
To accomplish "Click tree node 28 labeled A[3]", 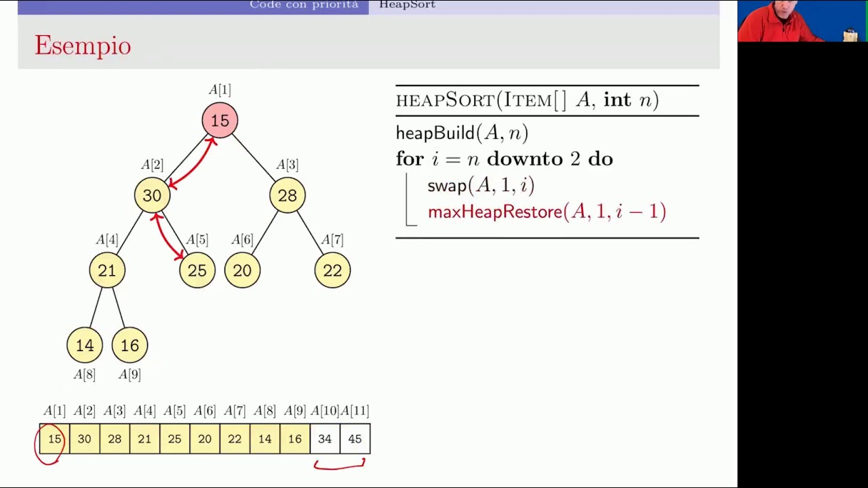I will tap(287, 196).
